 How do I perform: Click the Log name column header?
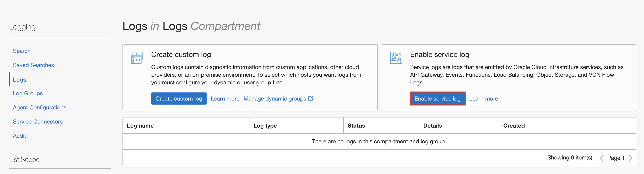pyautogui.click(x=140, y=126)
